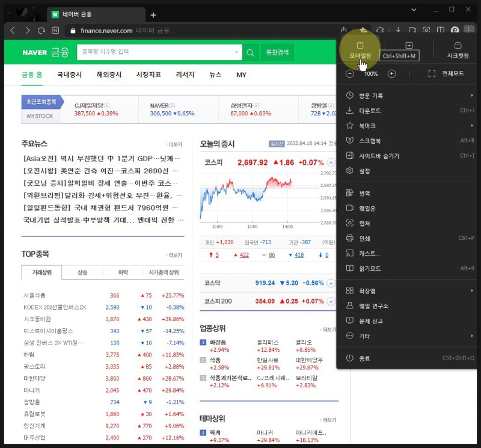Open the 해외증시 navigation tab
Image resolution: width=481 pixels, height=448 pixels.
pyautogui.click(x=109, y=75)
